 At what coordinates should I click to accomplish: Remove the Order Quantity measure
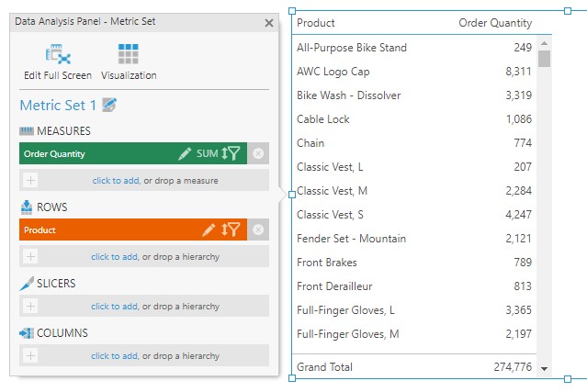click(258, 154)
